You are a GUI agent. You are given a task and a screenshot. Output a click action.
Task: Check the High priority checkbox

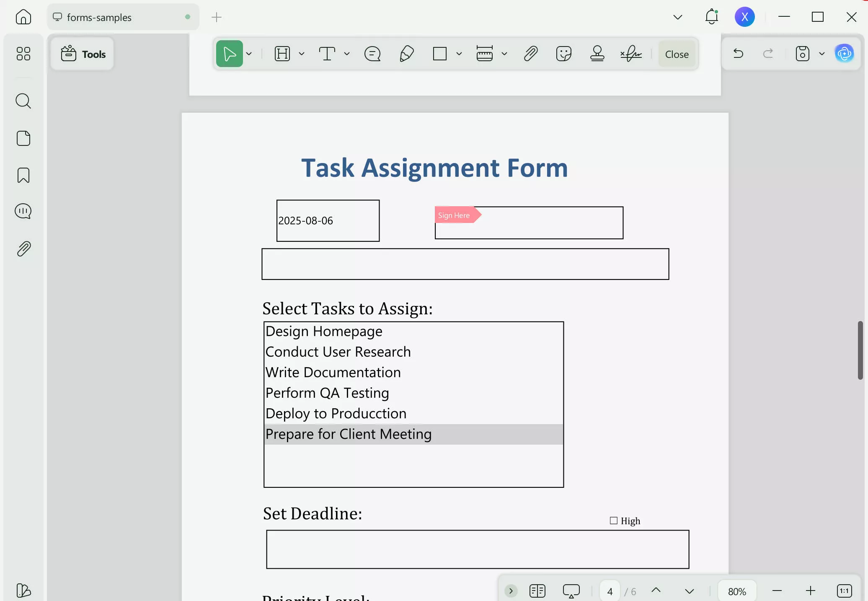point(613,521)
